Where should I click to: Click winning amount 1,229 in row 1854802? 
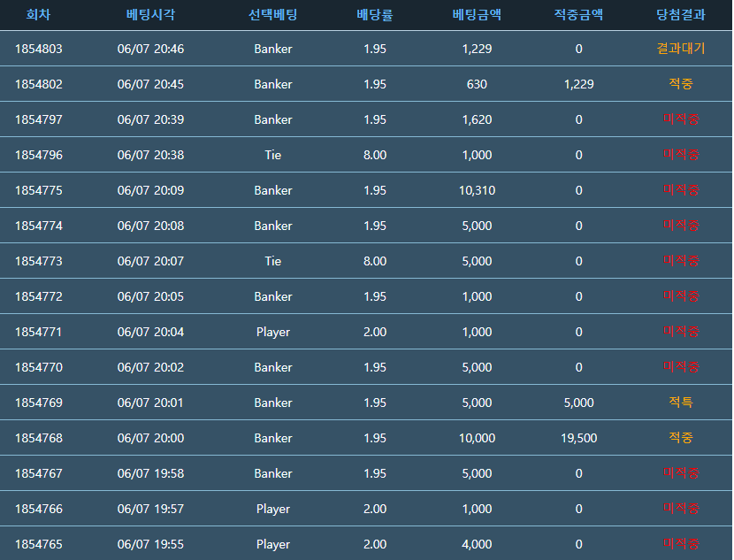[x=578, y=84]
